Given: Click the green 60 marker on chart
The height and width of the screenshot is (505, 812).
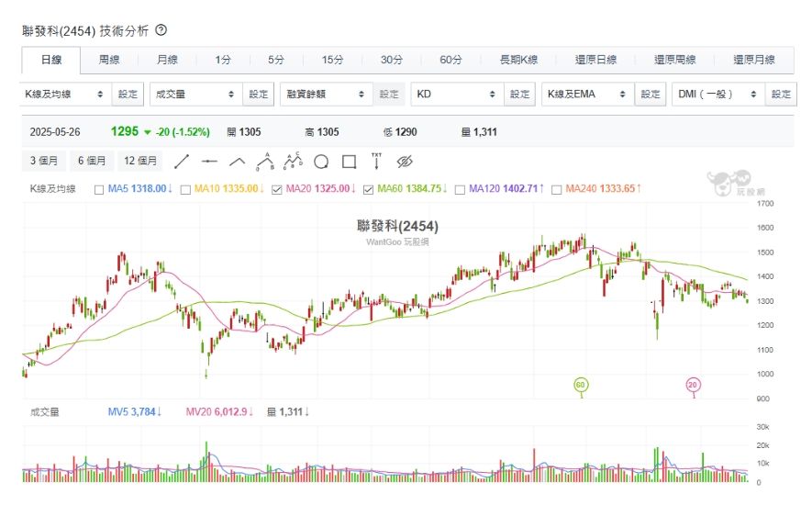Looking at the screenshot, I should 581,385.
